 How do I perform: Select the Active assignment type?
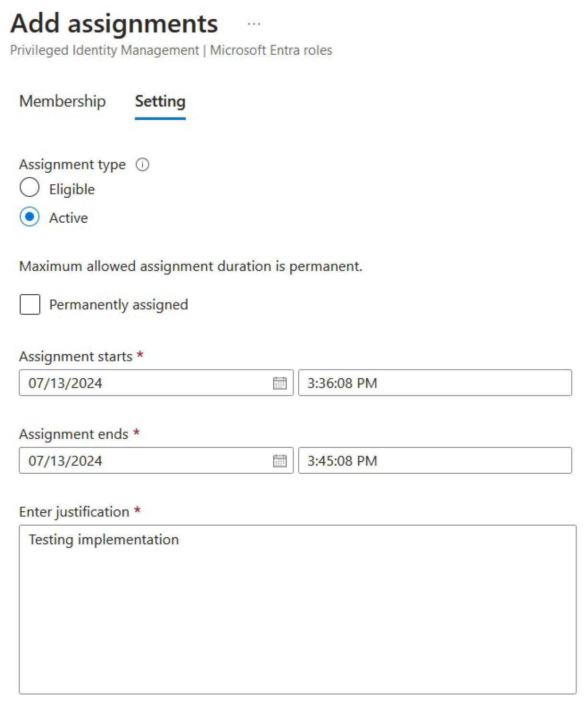(x=30, y=217)
